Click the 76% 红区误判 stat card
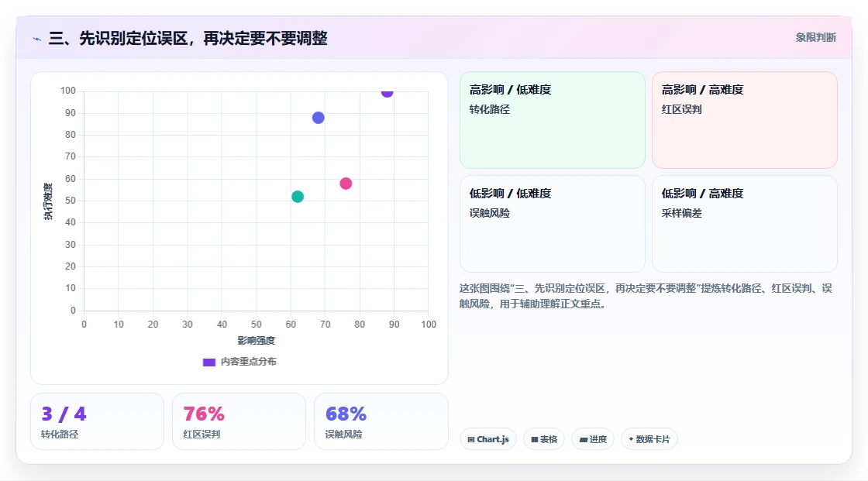The height and width of the screenshot is (481, 868). (x=239, y=421)
